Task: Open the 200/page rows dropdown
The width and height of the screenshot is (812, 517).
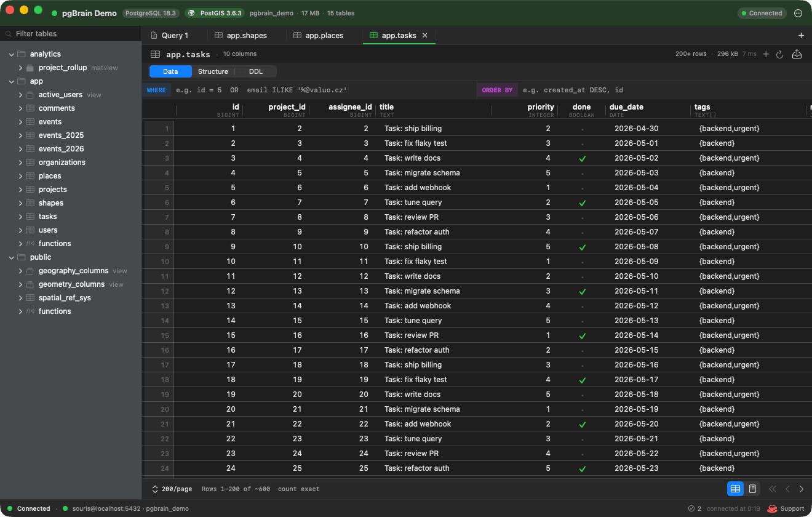Action: tap(172, 489)
